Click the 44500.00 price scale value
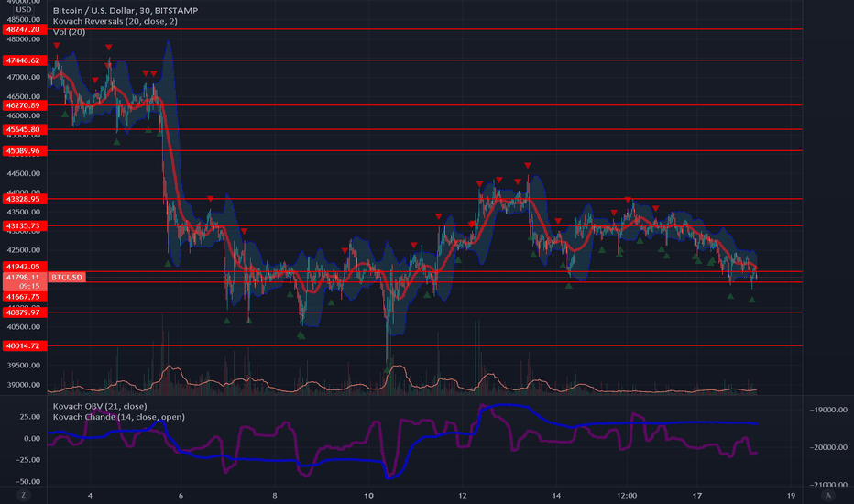Screen dimensions: 854x504 [x=24, y=174]
